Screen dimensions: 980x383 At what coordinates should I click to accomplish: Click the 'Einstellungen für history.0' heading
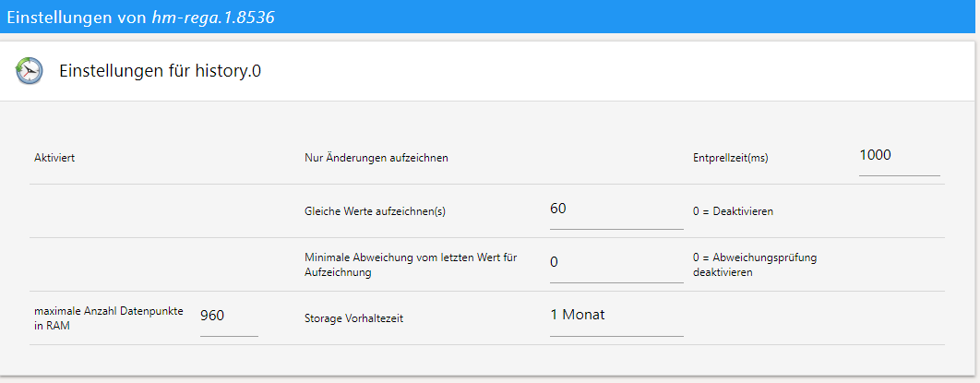tap(160, 71)
